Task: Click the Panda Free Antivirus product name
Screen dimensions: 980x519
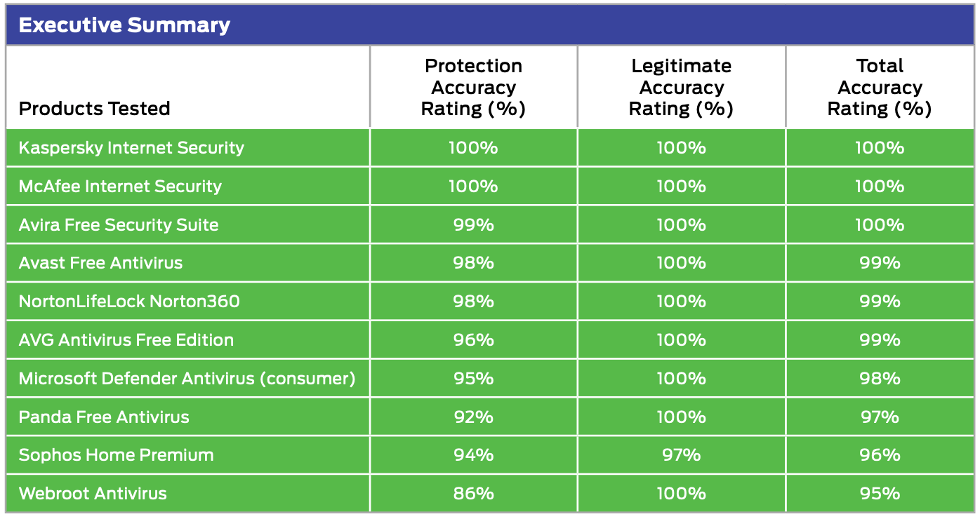Action: point(104,417)
